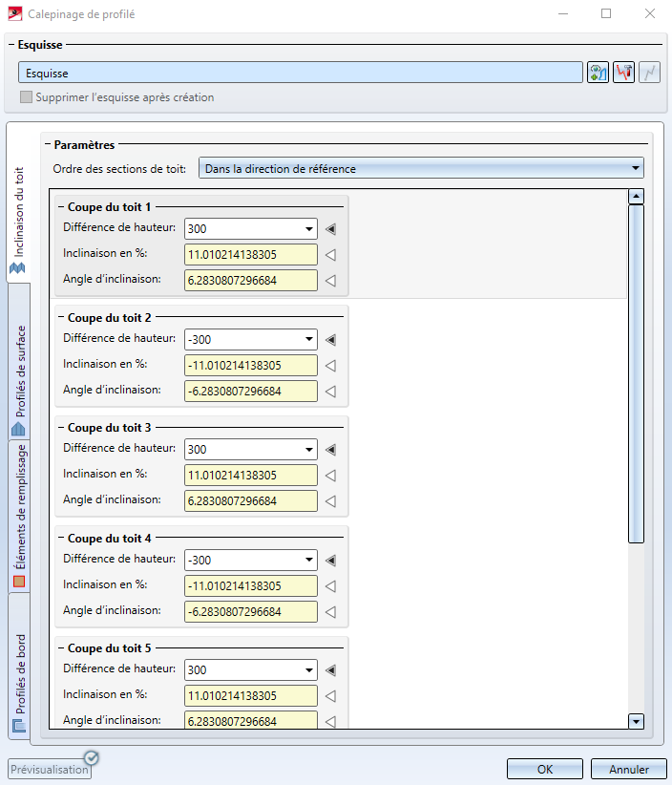The width and height of the screenshot is (672, 785).
Task: Collapse the Esquisse section
Action: click(x=11, y=45)
